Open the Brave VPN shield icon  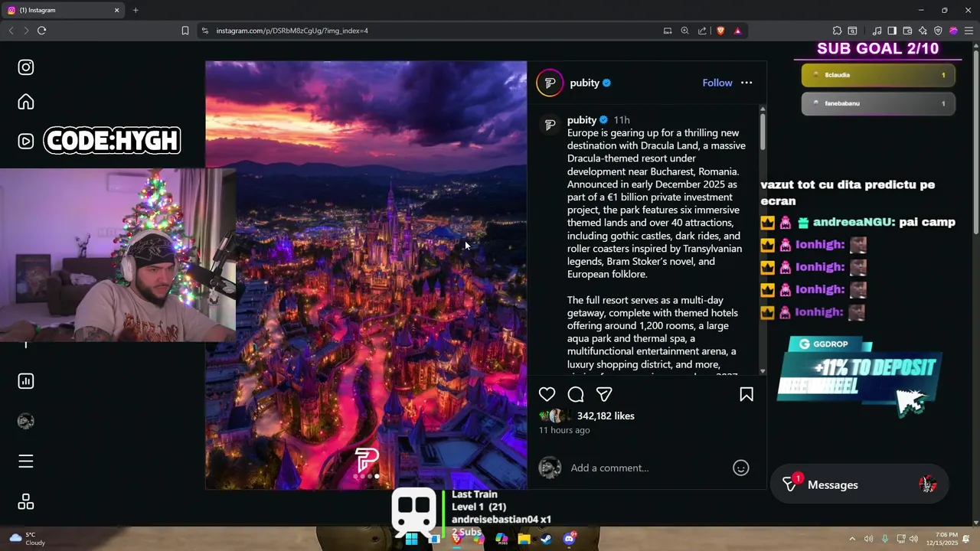coord(938,31)
